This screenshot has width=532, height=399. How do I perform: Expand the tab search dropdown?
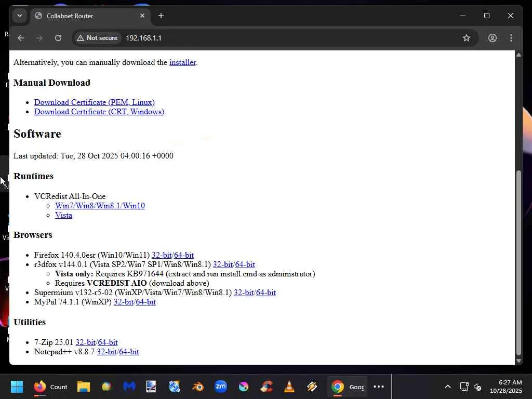pos(20,16)
